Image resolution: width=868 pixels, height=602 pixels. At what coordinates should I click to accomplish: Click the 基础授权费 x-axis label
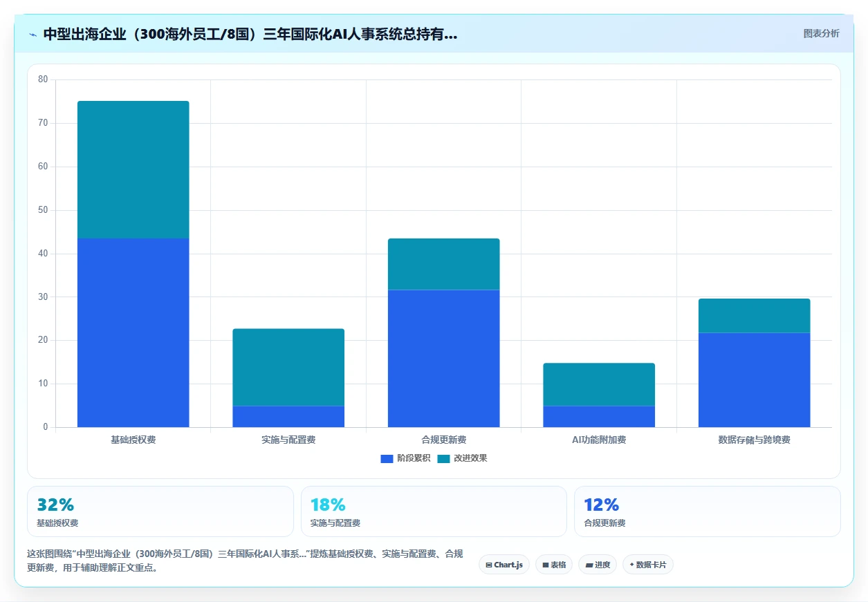pyautogui.click(x=133, y=440)
